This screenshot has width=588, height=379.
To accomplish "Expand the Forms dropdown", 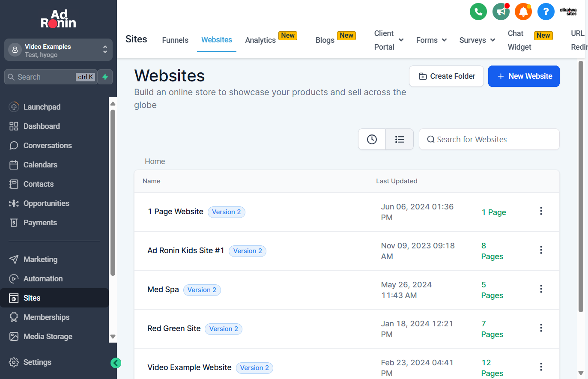I will pyautogui.click(x=431, y=40).
